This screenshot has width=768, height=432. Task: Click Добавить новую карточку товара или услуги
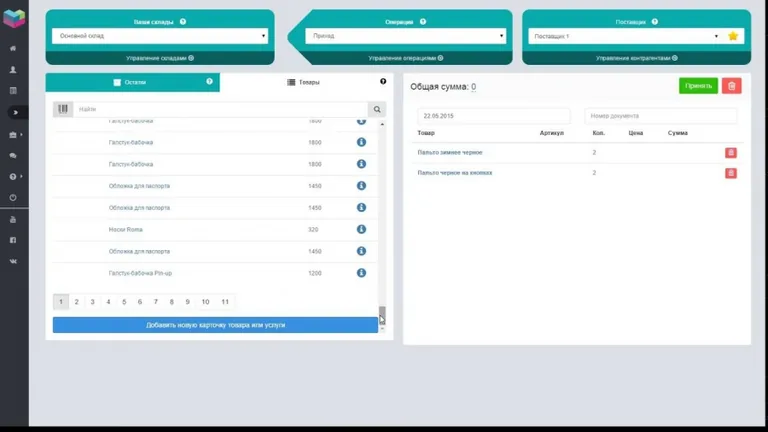[215, 325]
